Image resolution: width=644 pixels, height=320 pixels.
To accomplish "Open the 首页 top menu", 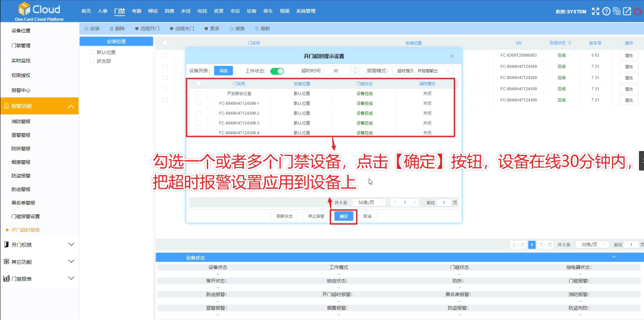I will pos(86,11).
